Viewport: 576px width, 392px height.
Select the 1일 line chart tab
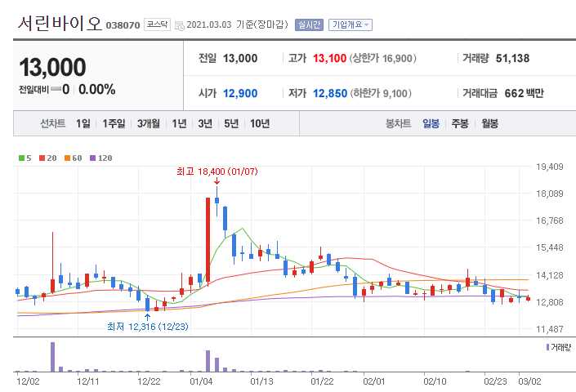[x=83, y=123]
